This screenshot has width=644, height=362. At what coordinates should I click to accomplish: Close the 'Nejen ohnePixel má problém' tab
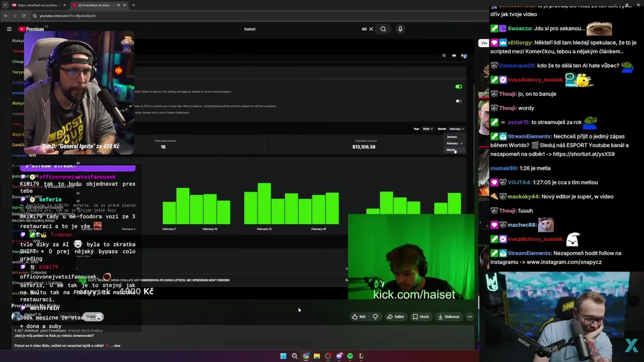pyautogui.click(x=64, y=5)
